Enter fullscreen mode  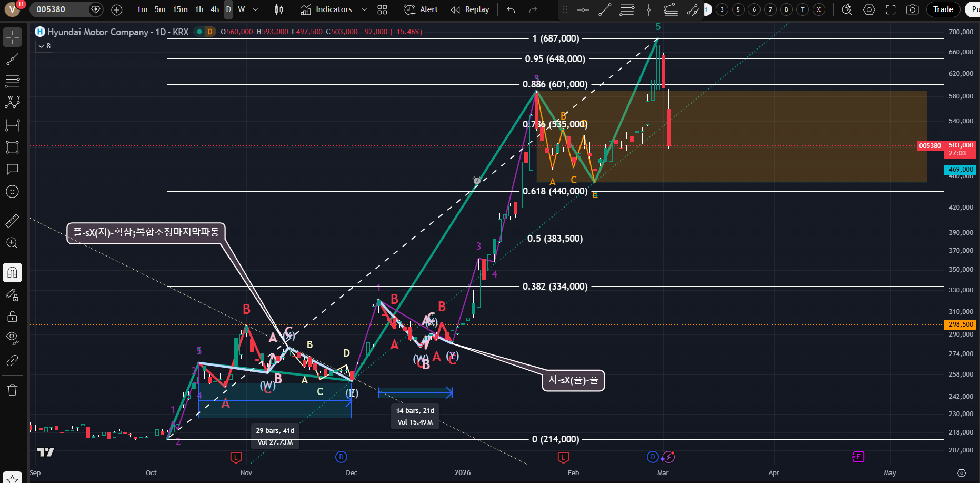891,9
